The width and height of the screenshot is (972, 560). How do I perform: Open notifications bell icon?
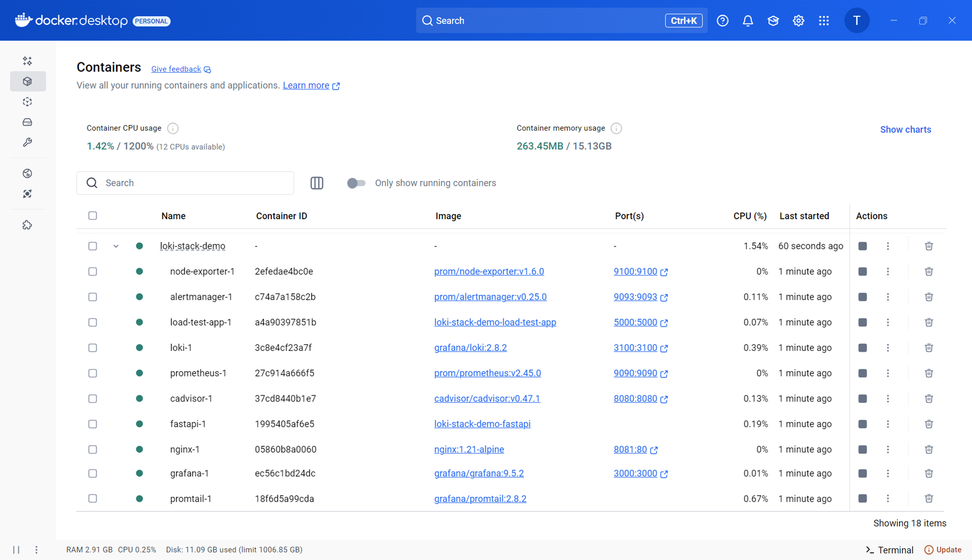tap(748, 20)
